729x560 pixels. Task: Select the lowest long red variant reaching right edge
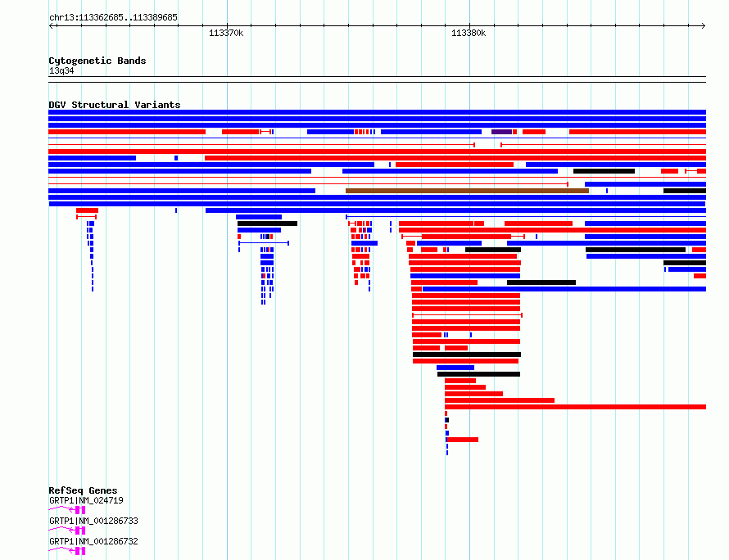[575, 407]
